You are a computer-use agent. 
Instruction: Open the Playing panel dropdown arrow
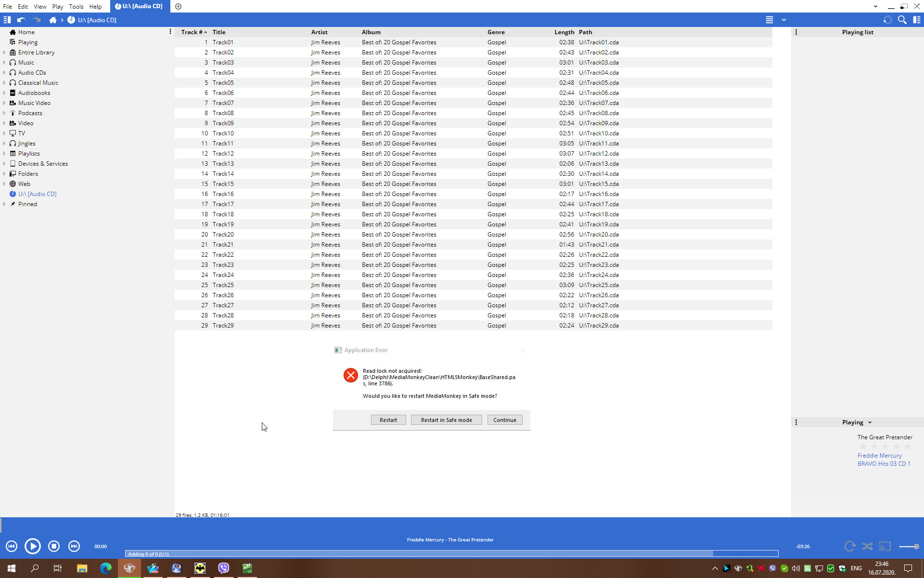coord(870,422)
